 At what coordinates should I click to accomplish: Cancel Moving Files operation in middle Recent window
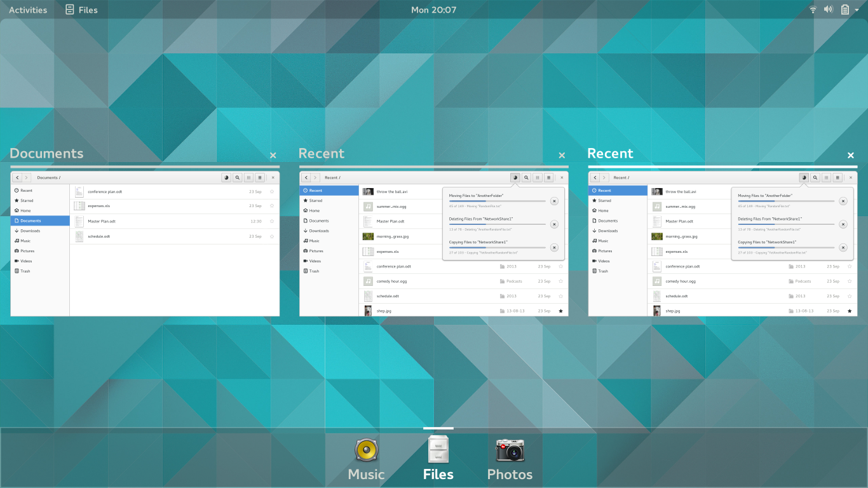pos(554,201)
